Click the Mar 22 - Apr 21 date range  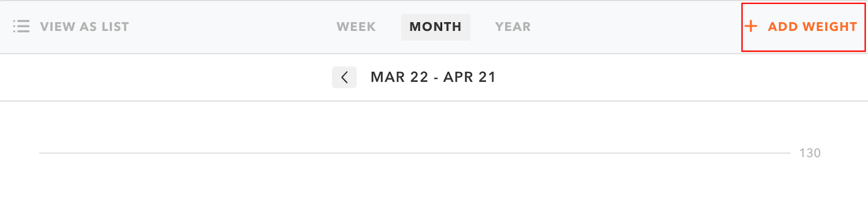[433, 77]
